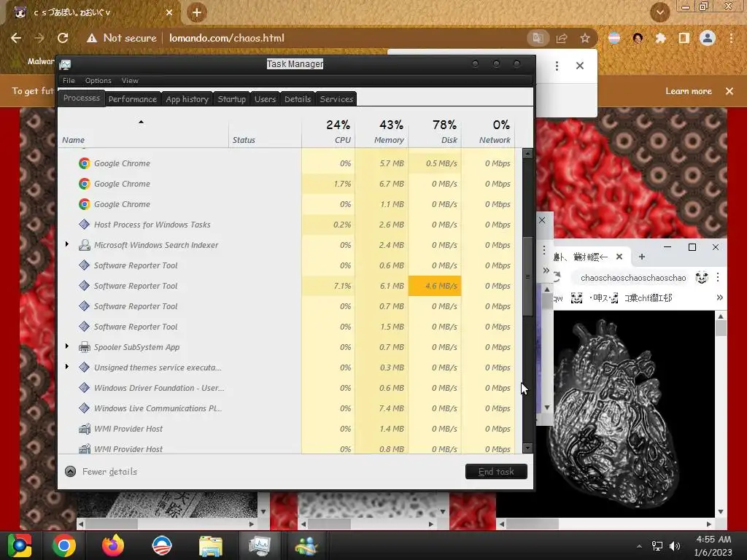747x560 pixels.
Task: Click the Start button on the taskbar
Action: (x=20, y=545)
